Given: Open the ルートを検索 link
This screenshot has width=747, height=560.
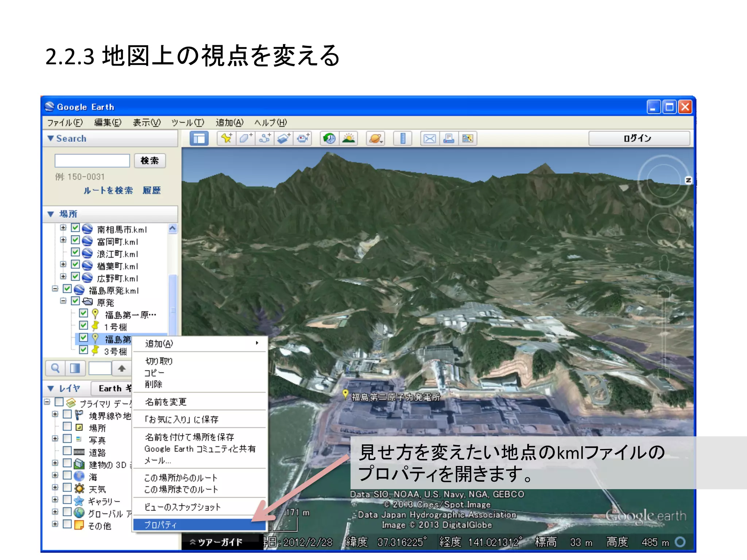Looking at the screenshot, I should coord(108,191).
